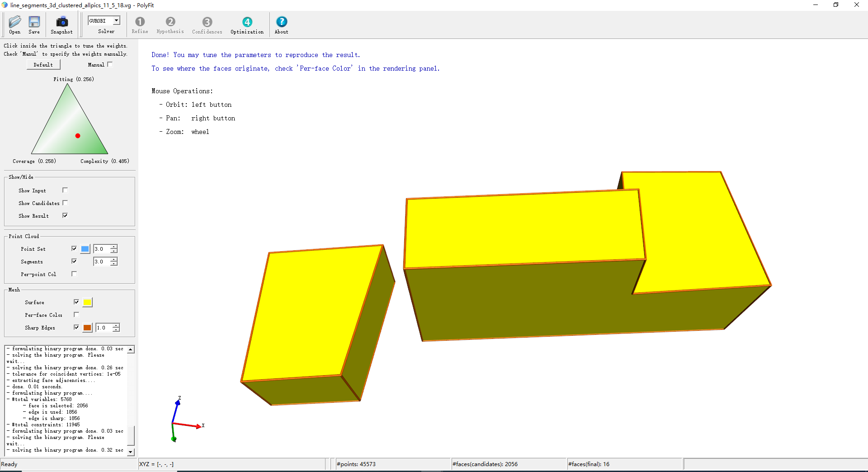Open the About help icon
This screenshot has height=472, width=868.
pos(281,22)
